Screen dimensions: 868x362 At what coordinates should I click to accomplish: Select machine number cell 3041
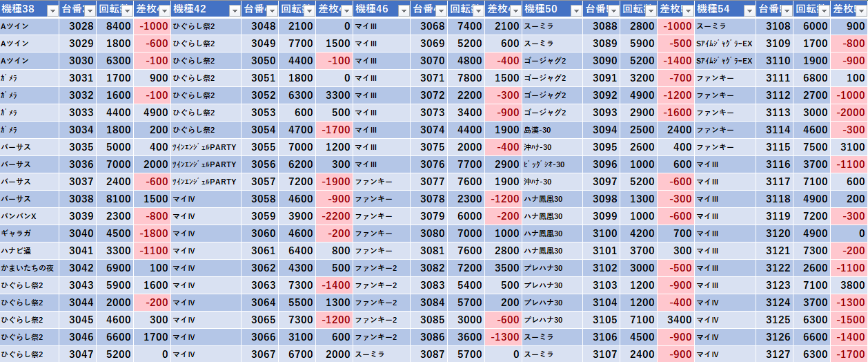[x=77, y=251]
